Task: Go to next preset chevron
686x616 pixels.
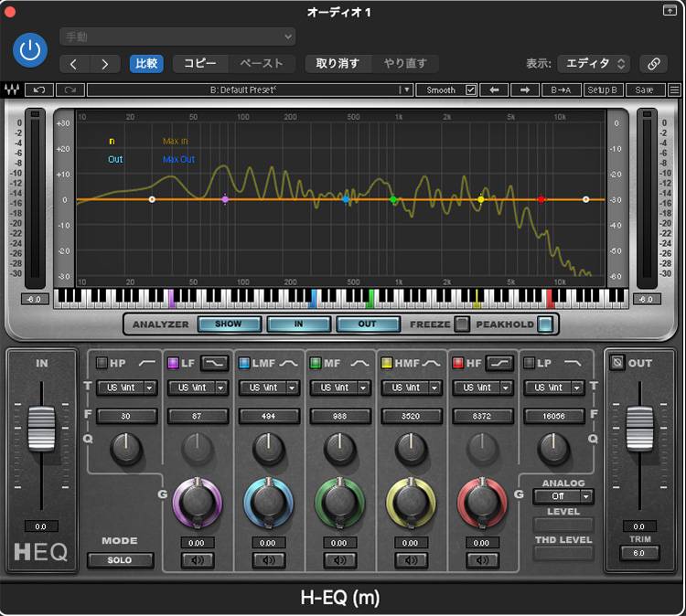Action: [104, 64]
